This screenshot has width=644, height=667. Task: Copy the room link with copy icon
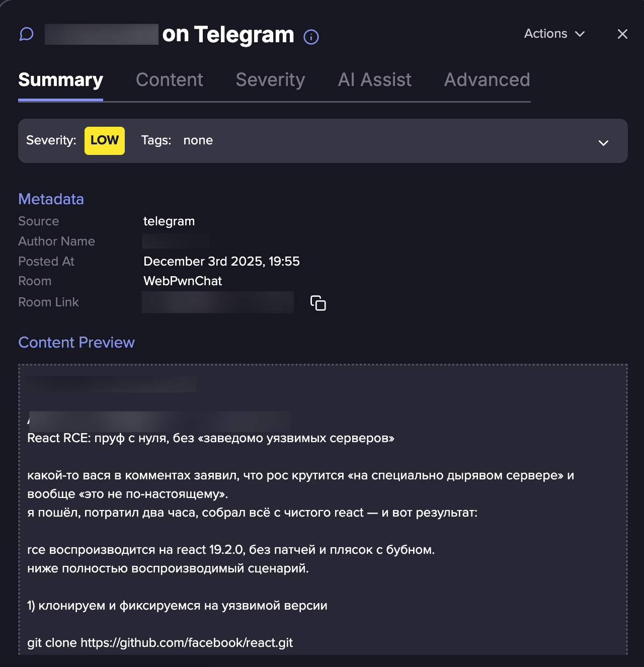[318, 303]
